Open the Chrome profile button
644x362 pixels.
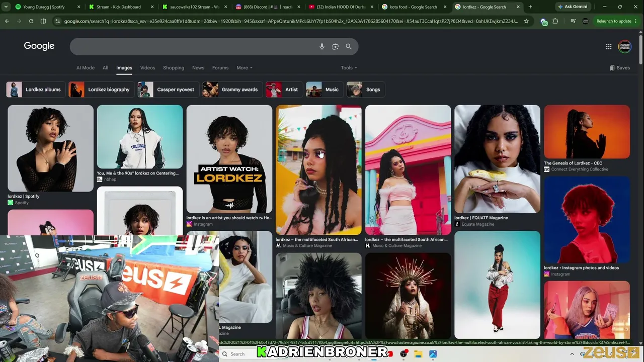(585, 21)
